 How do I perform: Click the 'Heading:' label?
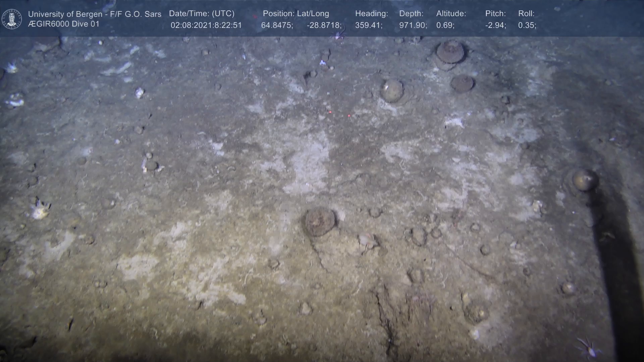click(x=371, y=14)
